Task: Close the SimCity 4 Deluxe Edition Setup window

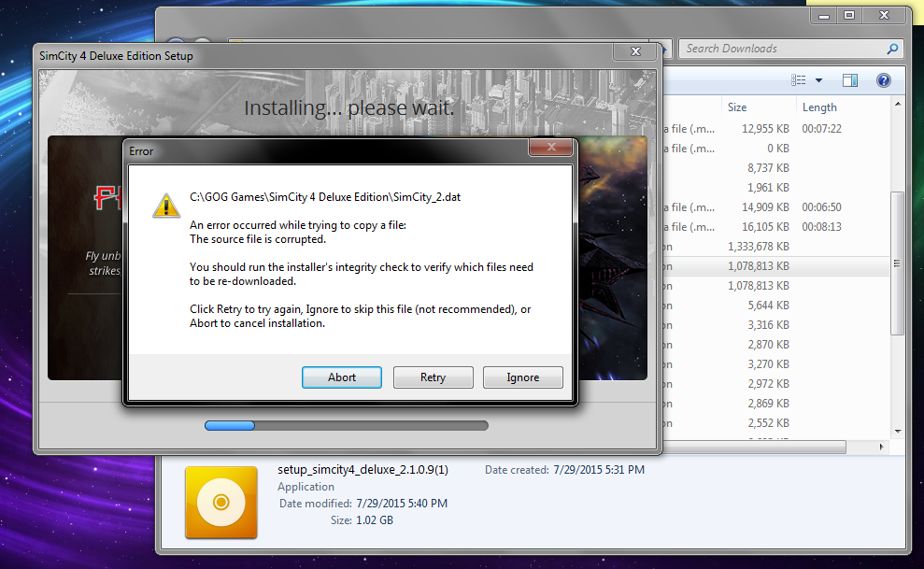Action: [x=635, y=51]
